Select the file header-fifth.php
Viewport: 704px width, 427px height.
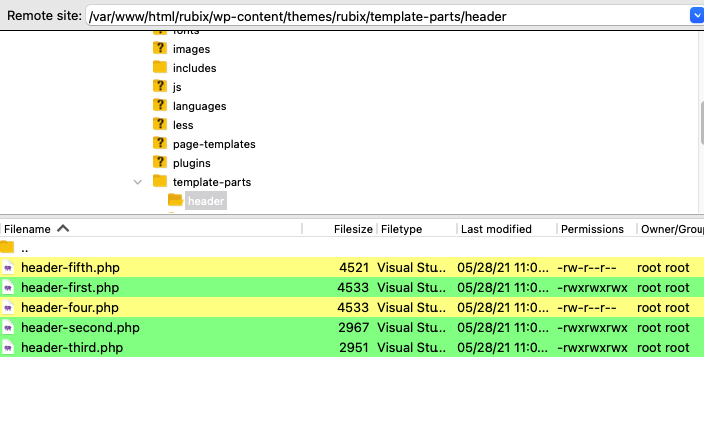click(70, 268)
